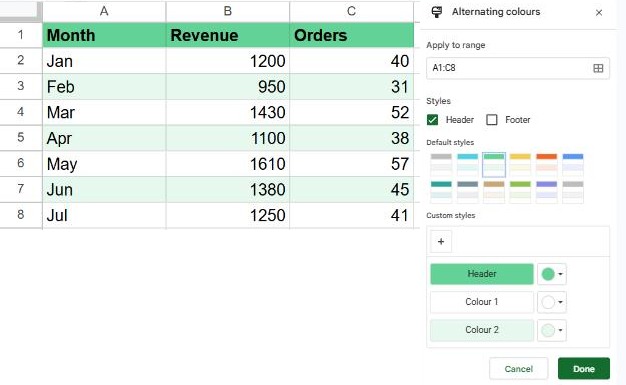Image resolution: width=626 pixels, height=385 pixels.
Task: Select the revenue cell 1250
Action: (228, 215)
